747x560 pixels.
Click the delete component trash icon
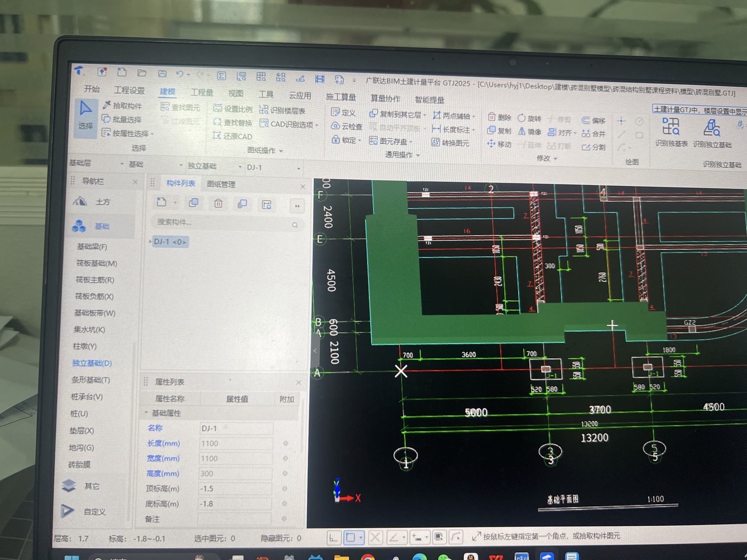[x=218, y=203]
